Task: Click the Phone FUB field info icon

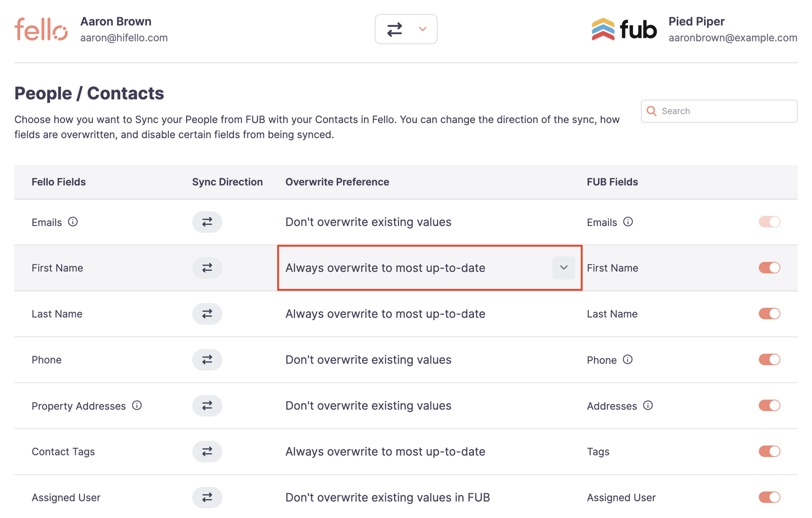Action: (x=628, y=359)
